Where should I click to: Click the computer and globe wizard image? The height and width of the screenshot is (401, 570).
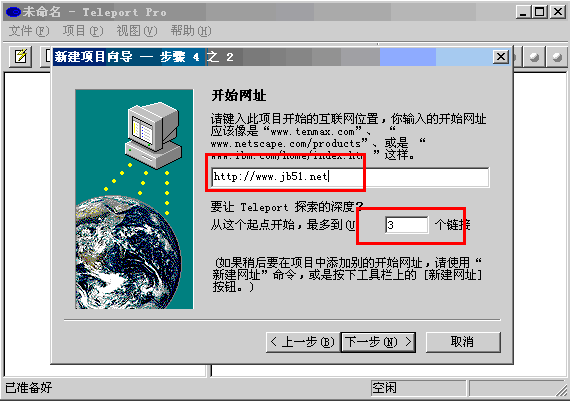[134, 199]
